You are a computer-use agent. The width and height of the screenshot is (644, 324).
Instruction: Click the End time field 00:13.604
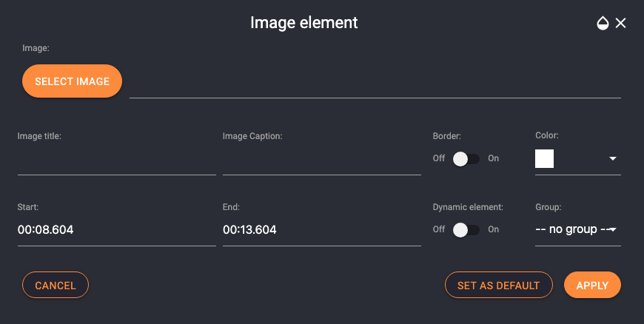(x=321, y=229)
